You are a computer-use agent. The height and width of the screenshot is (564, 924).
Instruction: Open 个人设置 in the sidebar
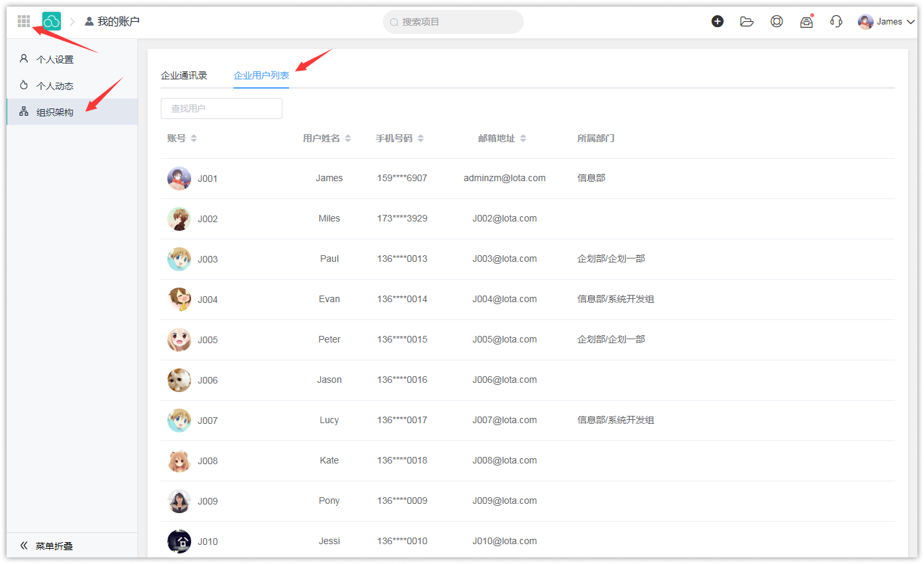[x=54, y=60]
